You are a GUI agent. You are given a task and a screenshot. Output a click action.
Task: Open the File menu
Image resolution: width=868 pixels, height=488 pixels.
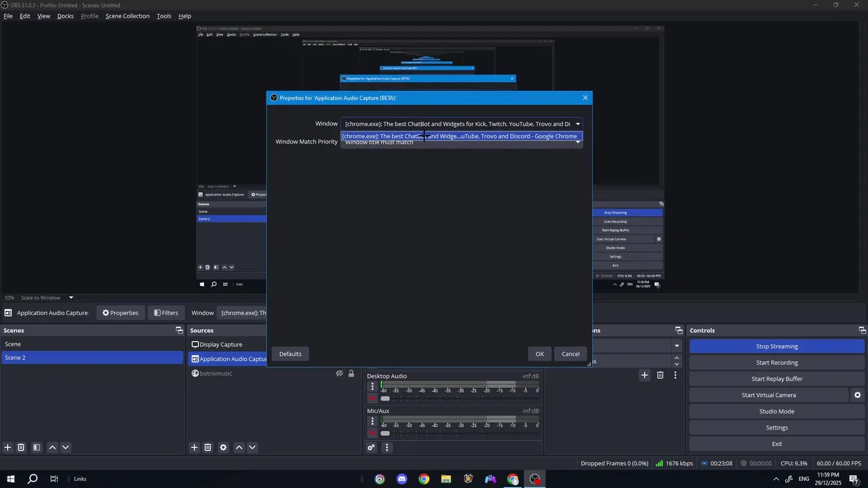[8, 16]
